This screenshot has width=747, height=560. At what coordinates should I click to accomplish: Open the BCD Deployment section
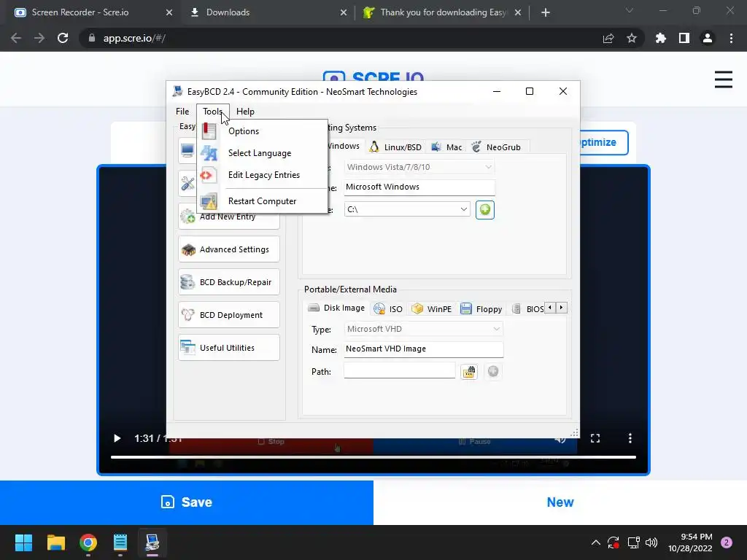click(229, 315)
